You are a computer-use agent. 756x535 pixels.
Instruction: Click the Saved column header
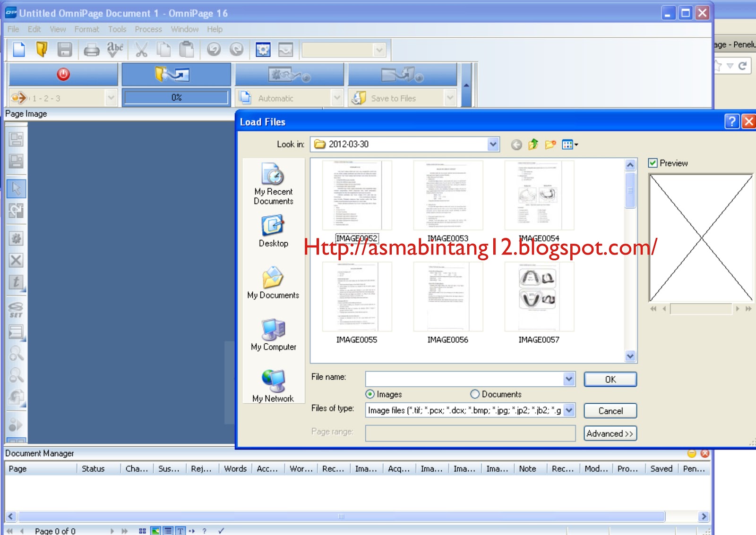coord(661,469)
